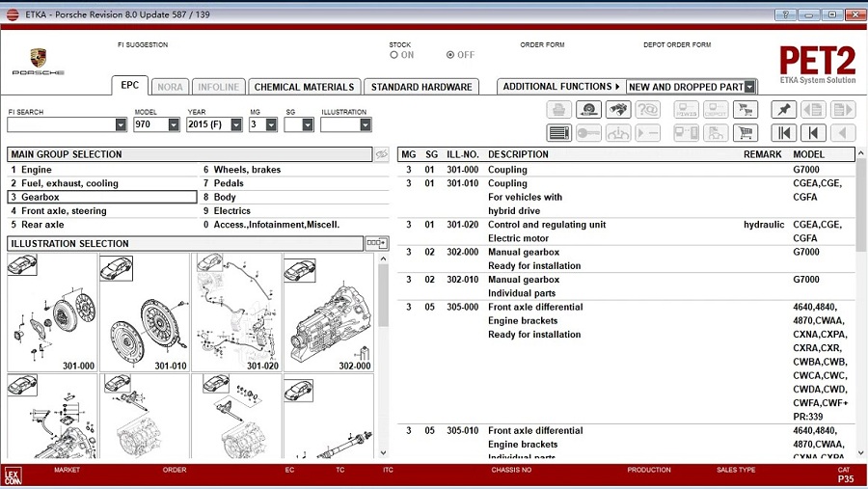This screenshot has width=868, height=489.
Task: Select main group 6 Wheels, brakes
Action: (293, 170)
